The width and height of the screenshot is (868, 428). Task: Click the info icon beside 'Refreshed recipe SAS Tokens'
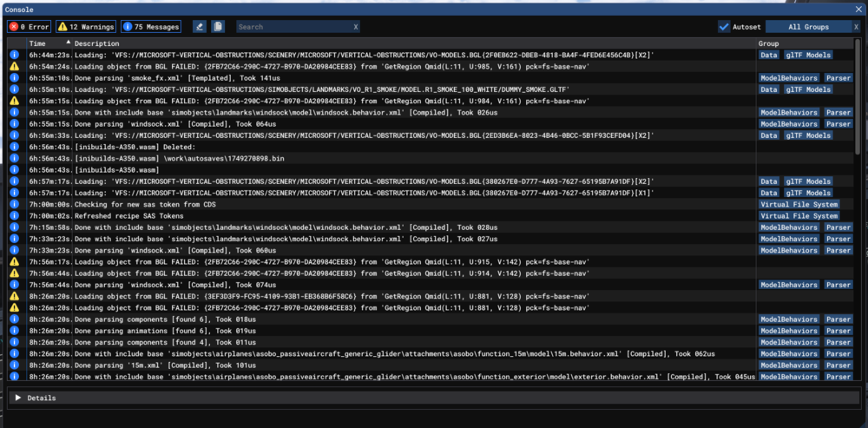pos(14,215)
